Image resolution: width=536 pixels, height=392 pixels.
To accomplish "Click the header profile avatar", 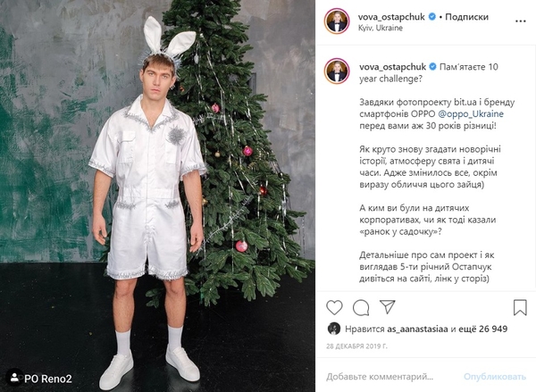I will 337,21.
